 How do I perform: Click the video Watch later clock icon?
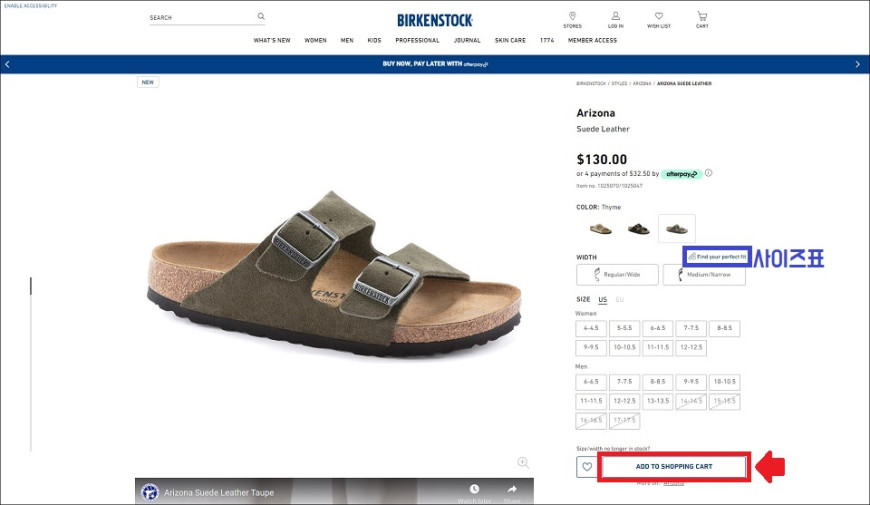pyautogui.click(x=474, y=489)
